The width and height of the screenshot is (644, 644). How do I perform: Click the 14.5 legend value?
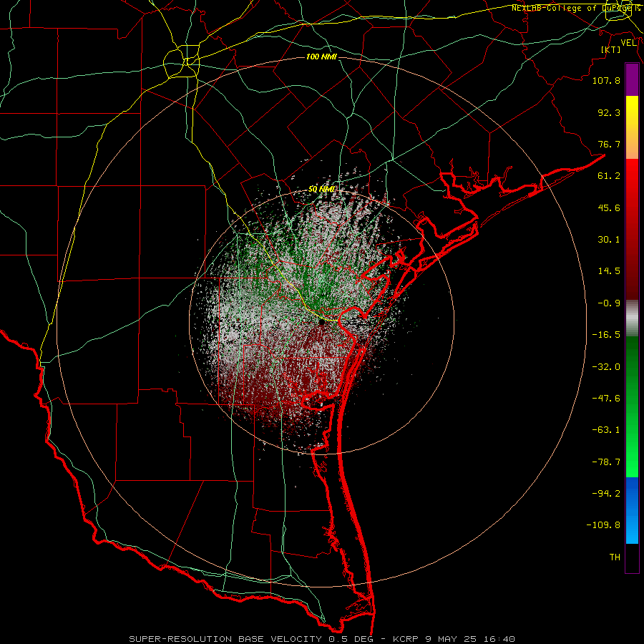click(609, 271)
